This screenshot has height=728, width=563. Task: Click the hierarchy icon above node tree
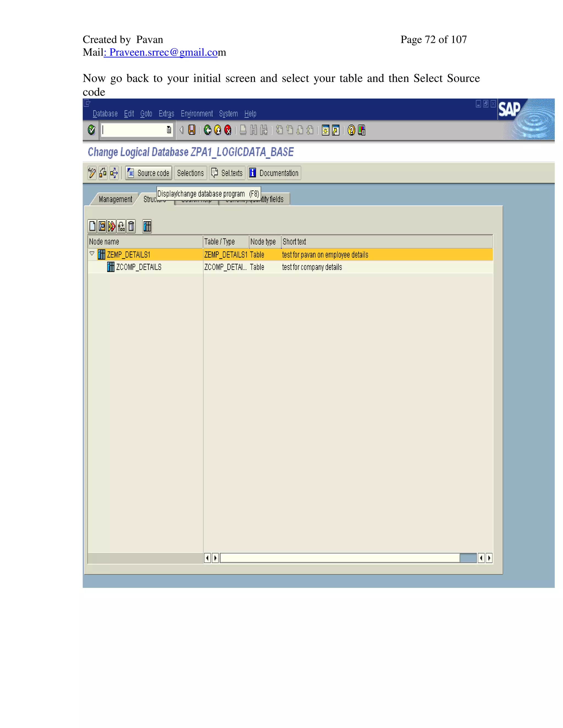coord(122,226)
